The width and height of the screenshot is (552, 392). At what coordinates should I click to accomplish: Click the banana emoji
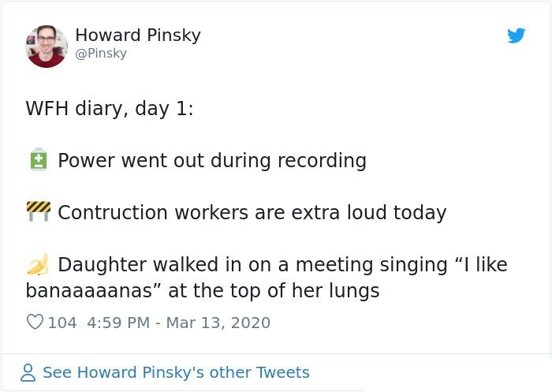38,263
